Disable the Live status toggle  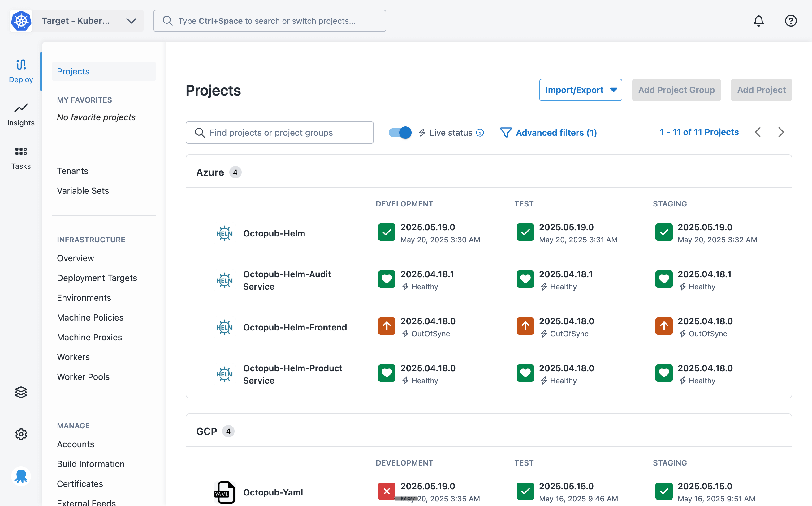(399, 133)
